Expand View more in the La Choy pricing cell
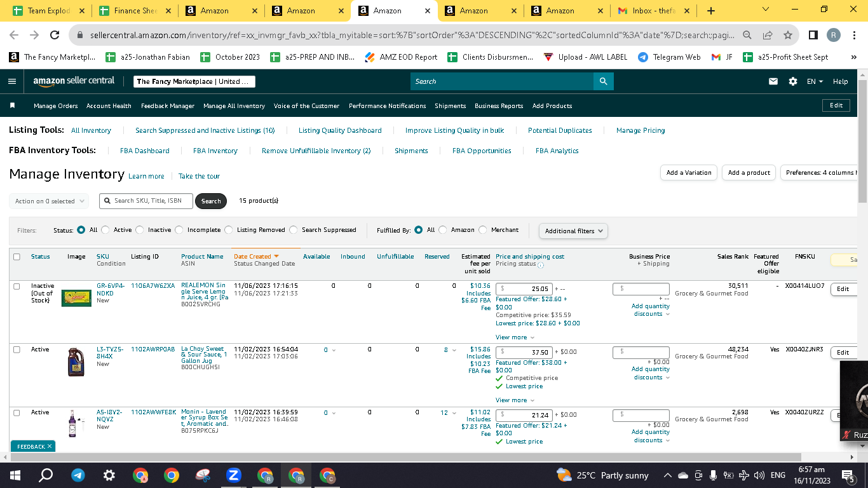Image resolution: width=868 pixels, height=488 pixels. click(515, 400)
